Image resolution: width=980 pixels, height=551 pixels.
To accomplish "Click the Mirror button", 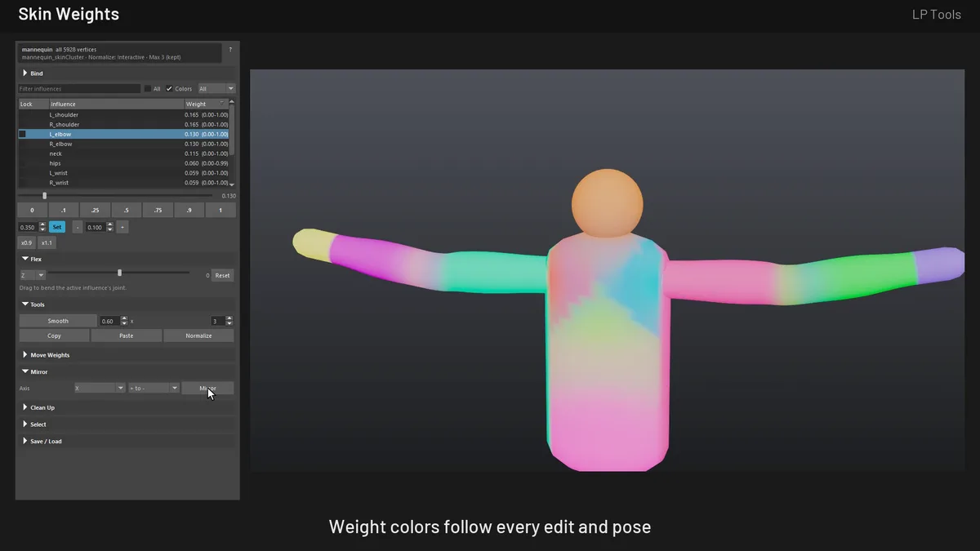I will [x=207, y=389].
